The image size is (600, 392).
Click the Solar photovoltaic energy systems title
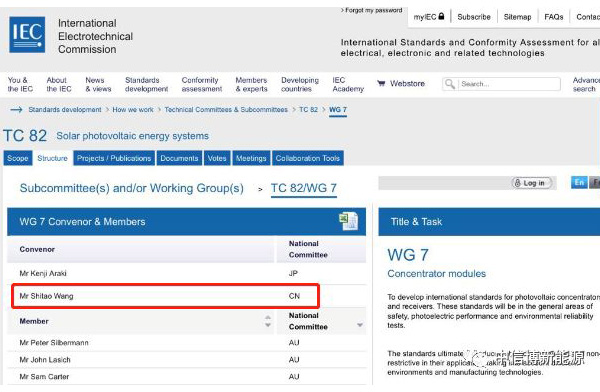pyautogui.click(x=132, y=136)
